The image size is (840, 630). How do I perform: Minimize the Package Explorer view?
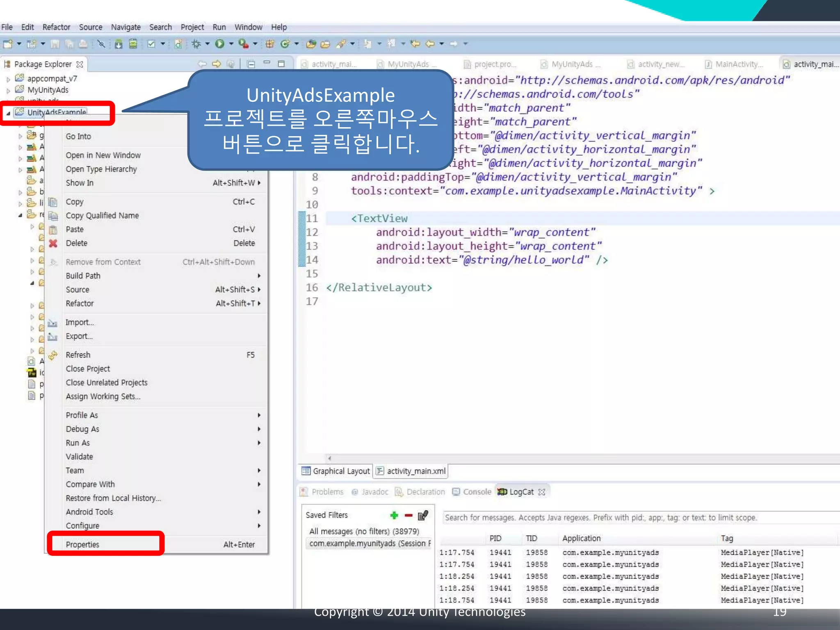[x=267, y=63]
